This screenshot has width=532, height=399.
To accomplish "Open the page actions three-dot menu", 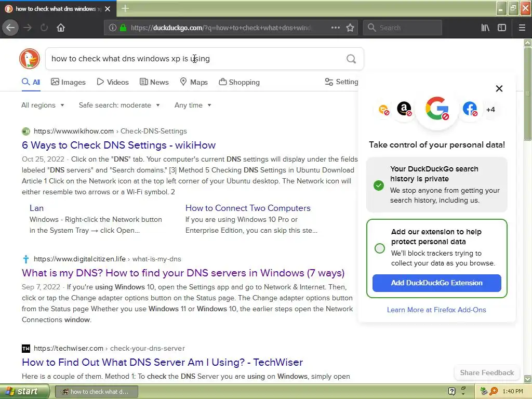I will point(335,28).
